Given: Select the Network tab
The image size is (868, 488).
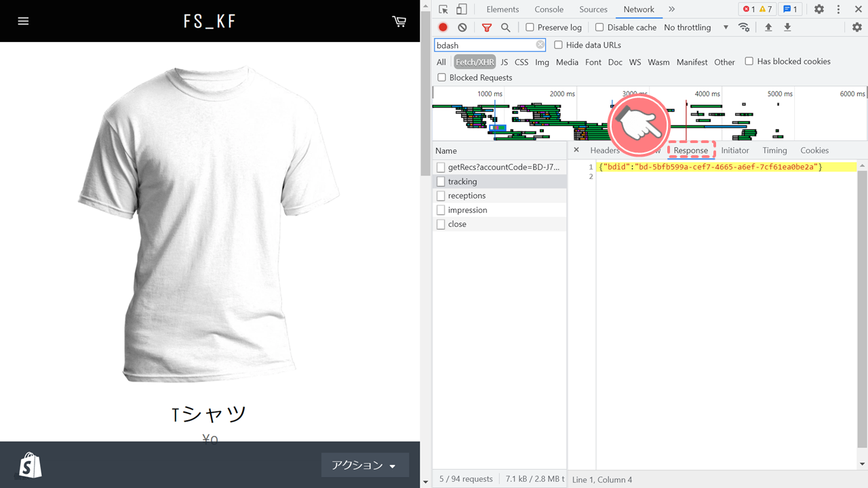Looking at the screenshot, I should click(x=639, y=9).
